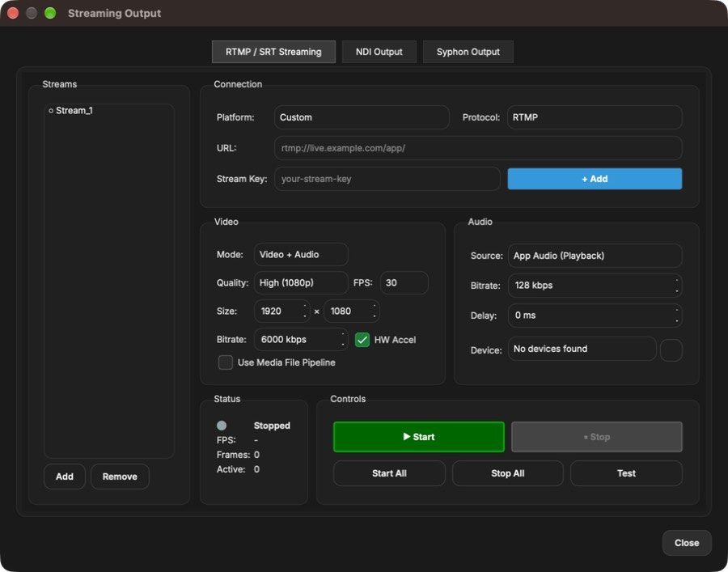Toggle the HW Accel checkbox

362,340
